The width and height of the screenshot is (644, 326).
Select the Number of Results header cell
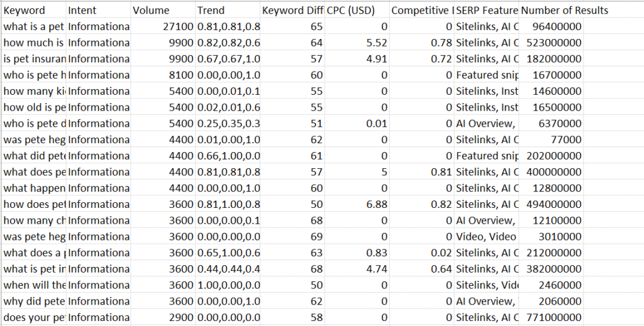point(551,11)
